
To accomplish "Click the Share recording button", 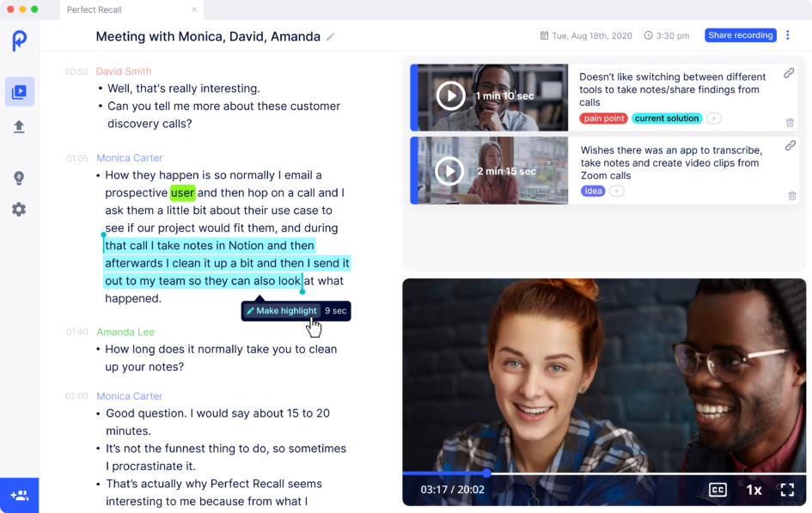I will (x=740, y=35).
